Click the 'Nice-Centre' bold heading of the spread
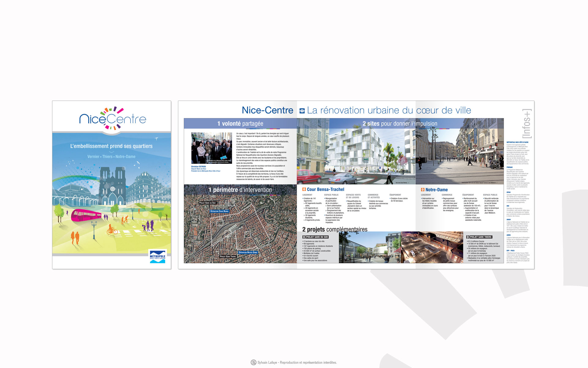Viewport: 588px width, 368px height. coord(267,110)
